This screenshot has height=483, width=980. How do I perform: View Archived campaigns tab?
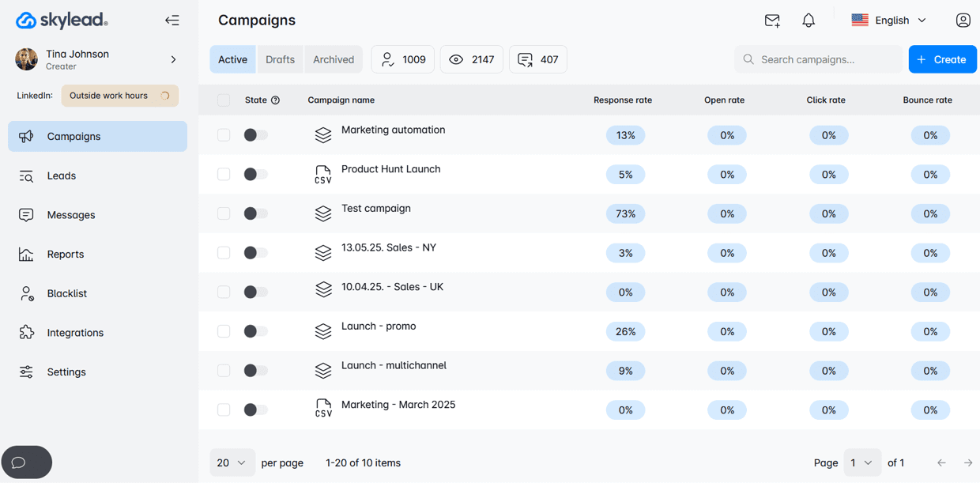click(333, 58)
